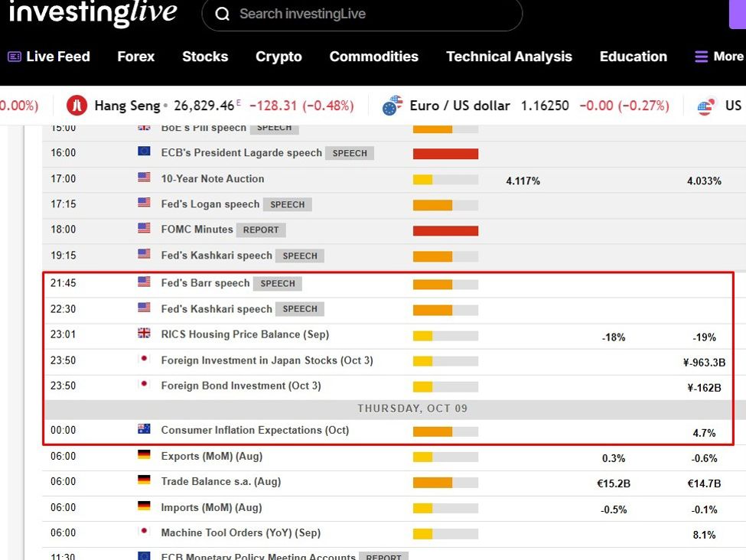Open the FOMC Minutes event
The height and width of the screenshot is (560, 746).
click(x=197, y=229)
